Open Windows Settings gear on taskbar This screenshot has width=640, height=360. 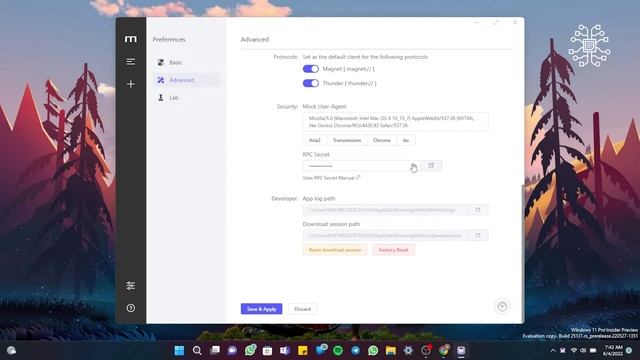408,351
